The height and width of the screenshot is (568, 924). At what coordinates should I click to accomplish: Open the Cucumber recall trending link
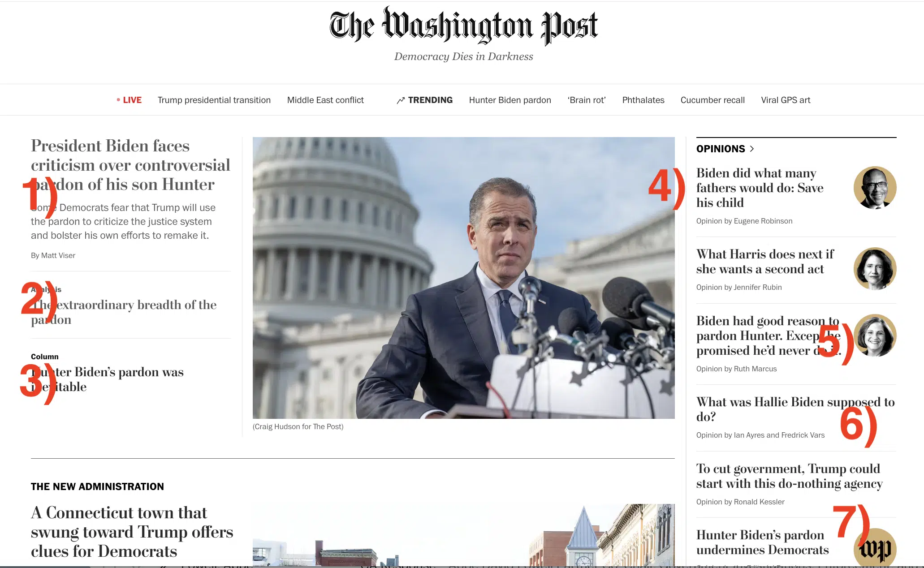coord(712,100)
